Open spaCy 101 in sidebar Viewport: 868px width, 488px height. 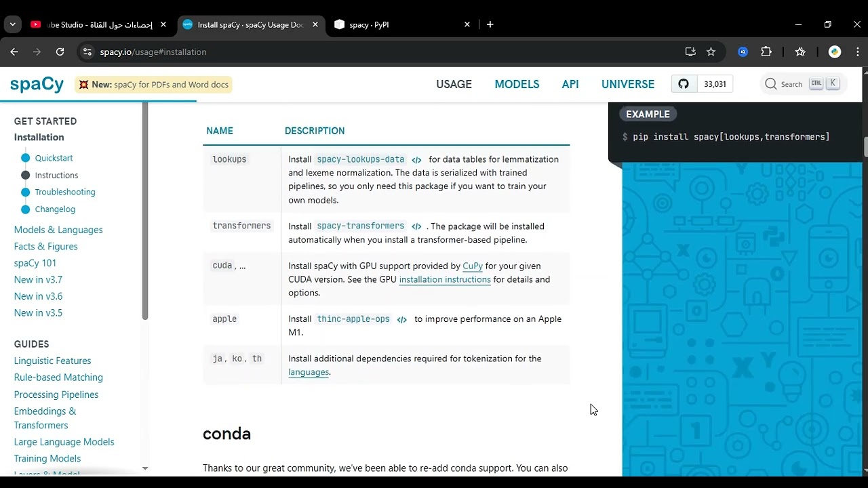pos(35,263)
